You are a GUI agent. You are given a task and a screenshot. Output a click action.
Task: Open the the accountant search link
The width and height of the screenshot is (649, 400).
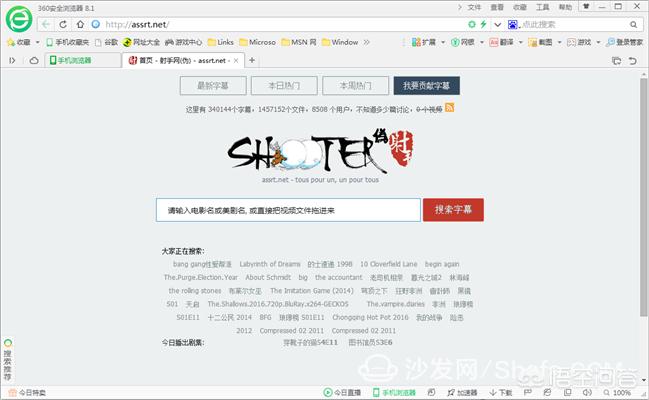pos(339,277)
